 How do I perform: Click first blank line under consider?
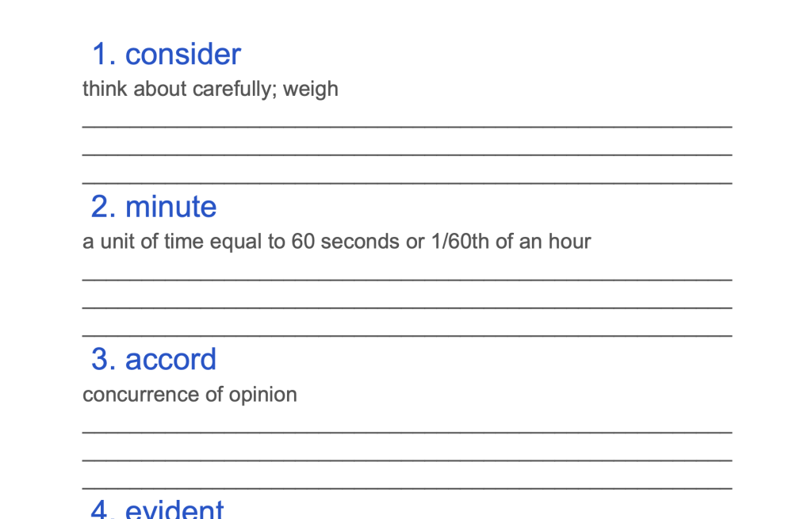click(x=407, y=127)
